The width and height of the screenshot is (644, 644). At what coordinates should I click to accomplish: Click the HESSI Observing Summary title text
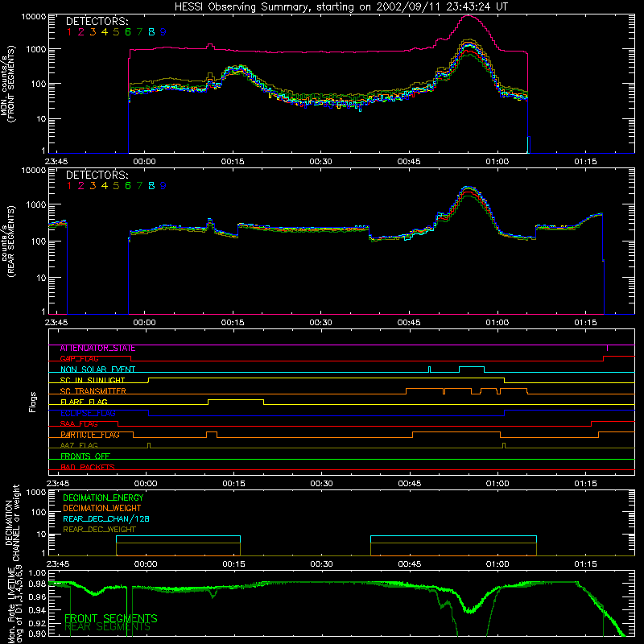(x=341, y=7)
